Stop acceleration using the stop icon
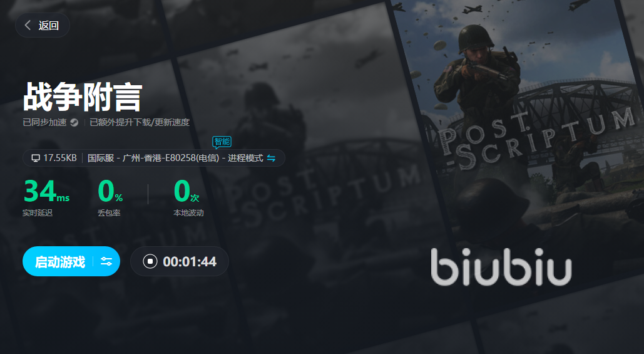This screenshot has width=644, height=354. tap(150, 261)
